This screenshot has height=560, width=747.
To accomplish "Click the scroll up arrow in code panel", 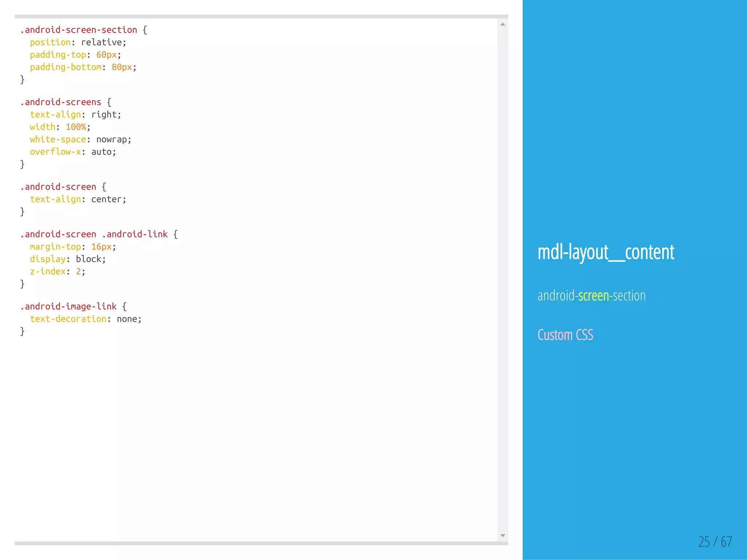I will 503,24.
